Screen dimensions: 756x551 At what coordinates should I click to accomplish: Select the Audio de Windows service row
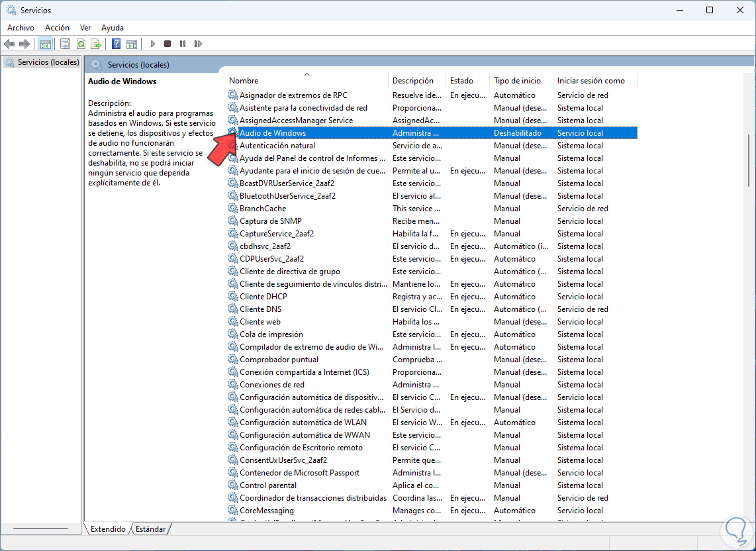point(432,132)
